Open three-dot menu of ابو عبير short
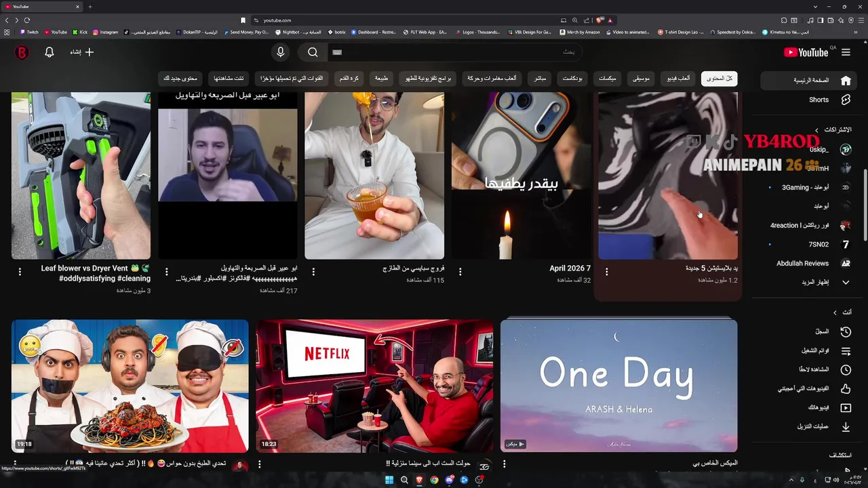The width and height of the screenshot is (868, 488). 166,272
